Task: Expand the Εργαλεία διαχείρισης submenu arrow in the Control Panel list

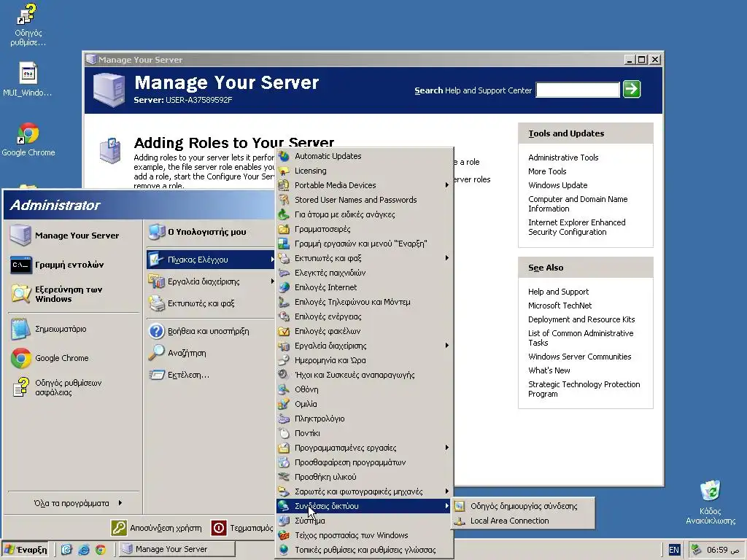Action: [447, 346]
